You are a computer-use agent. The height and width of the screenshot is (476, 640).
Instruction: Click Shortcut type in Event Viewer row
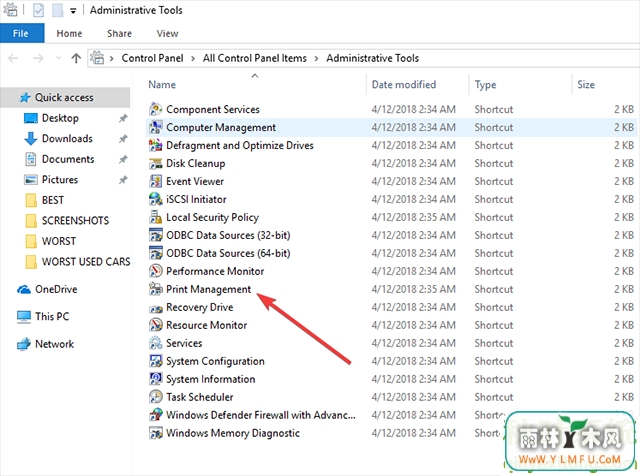493,181
